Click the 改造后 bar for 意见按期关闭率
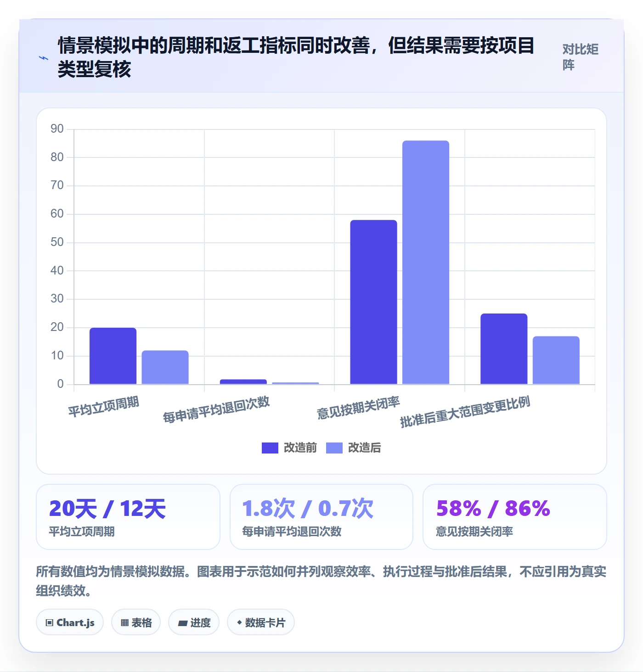This screenshot has height=672, width=643. coord(426,263)
